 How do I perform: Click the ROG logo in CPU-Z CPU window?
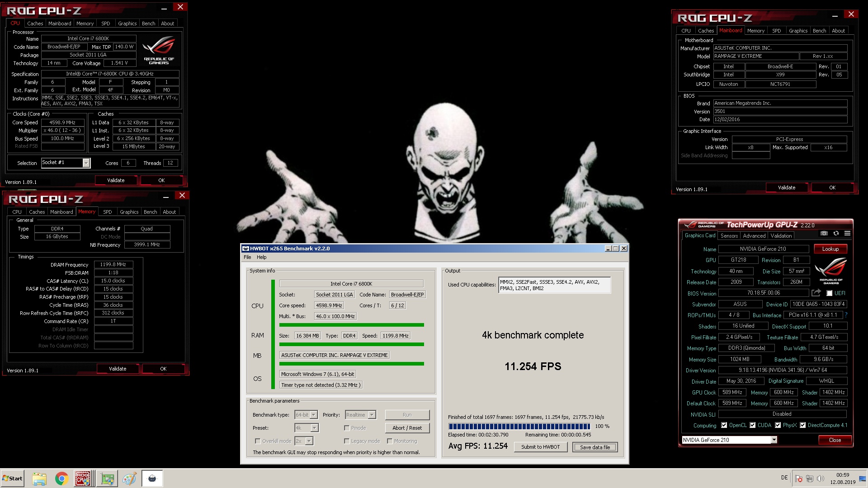click(159, 51)
